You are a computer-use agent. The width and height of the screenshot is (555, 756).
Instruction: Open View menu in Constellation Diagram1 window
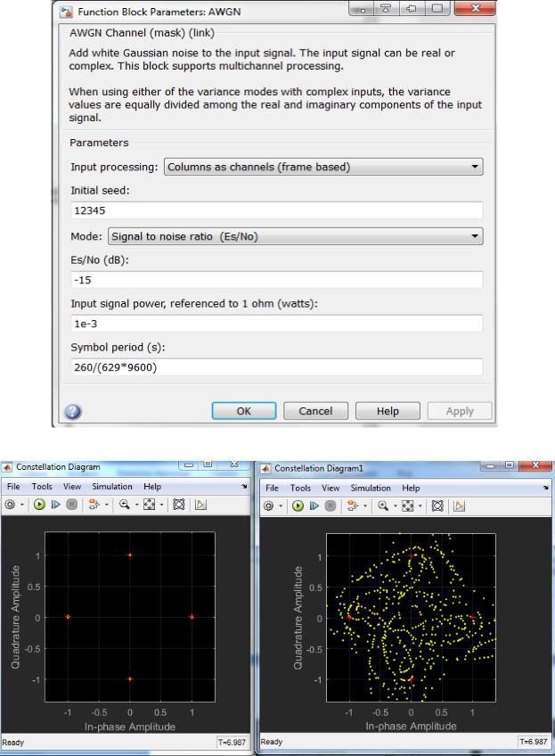coord(331,488)
